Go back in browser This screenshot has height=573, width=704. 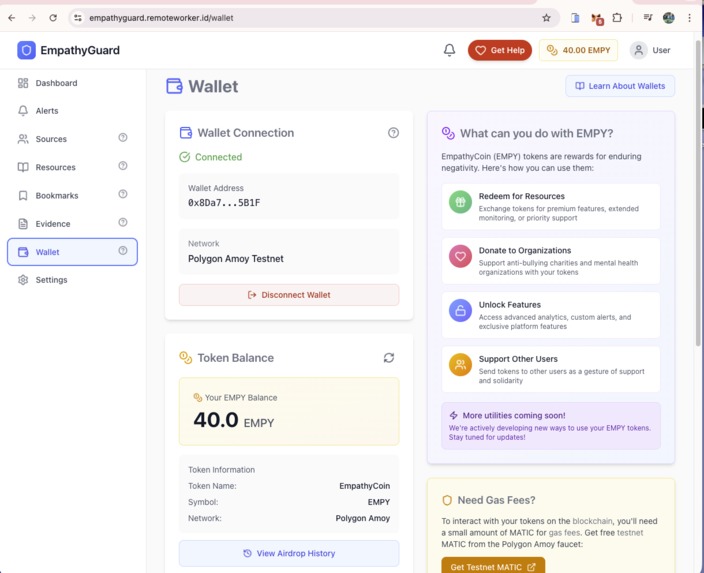point(12,18)
